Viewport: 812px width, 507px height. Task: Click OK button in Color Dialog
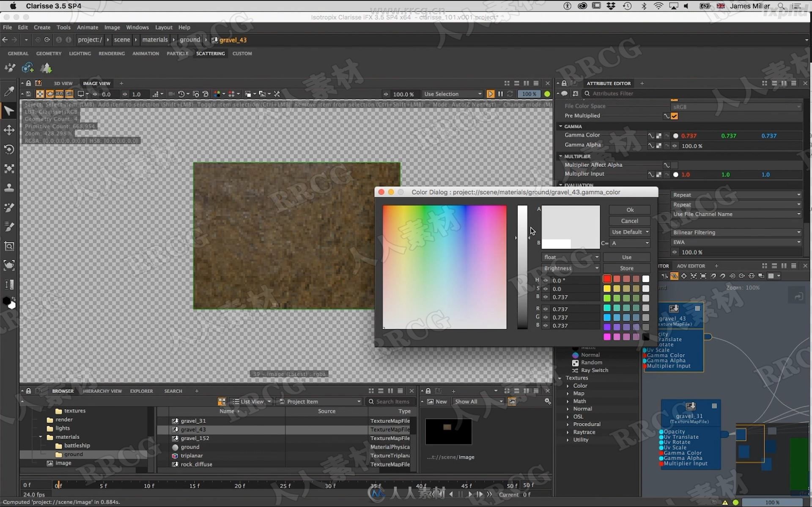tap(630, 209)
